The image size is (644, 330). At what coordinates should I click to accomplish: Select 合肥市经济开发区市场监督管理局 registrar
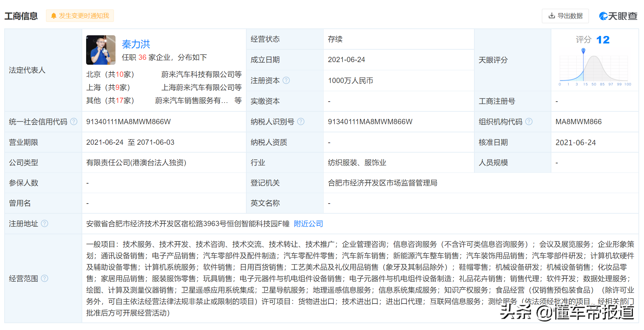click(382, 183)
